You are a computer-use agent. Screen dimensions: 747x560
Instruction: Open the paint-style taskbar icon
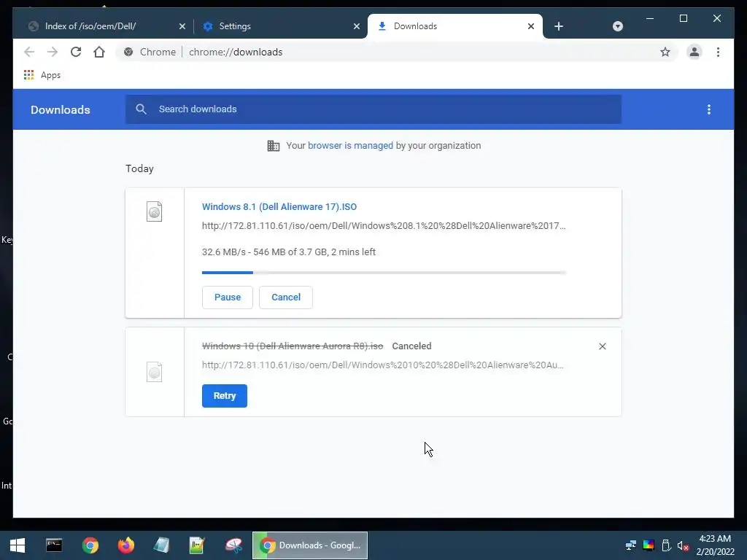(x=233, y=545)
